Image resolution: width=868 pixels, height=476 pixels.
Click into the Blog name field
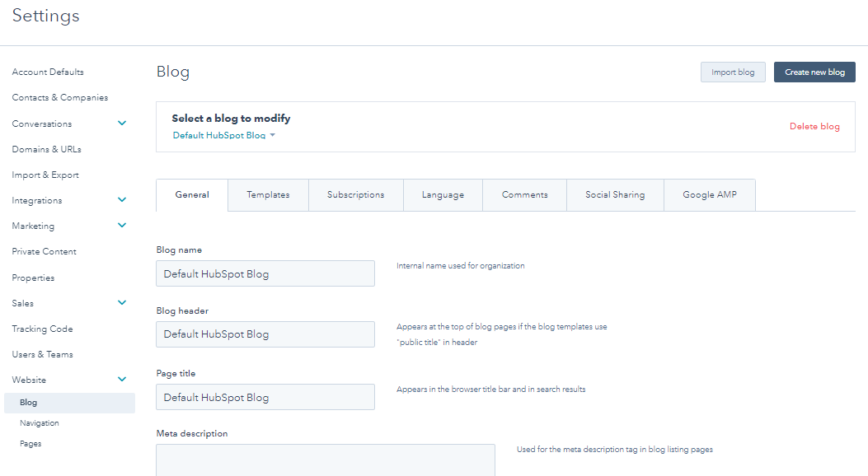265,273
